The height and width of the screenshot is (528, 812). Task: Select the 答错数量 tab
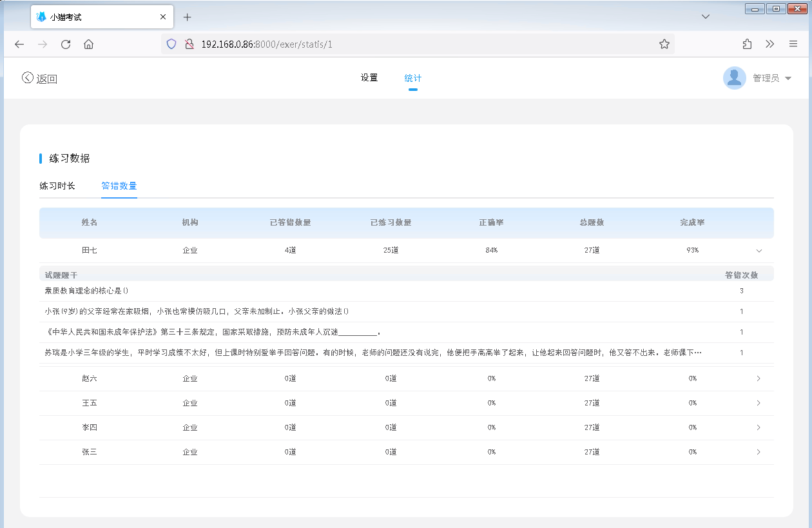tap(119, 186)
